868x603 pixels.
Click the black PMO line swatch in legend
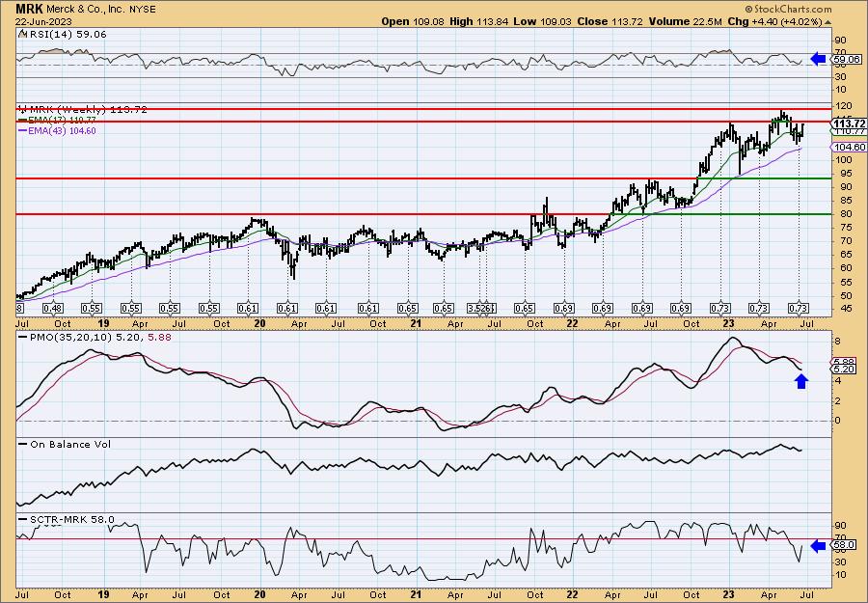click(x=22, y=336)
